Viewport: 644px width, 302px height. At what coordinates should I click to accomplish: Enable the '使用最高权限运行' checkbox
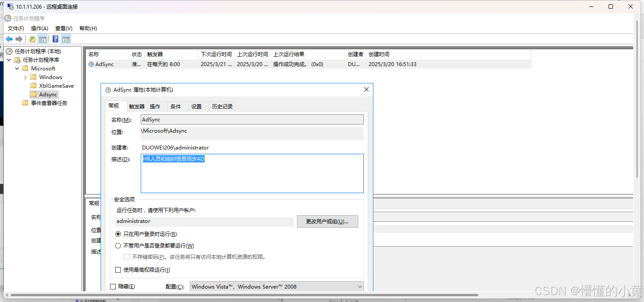tap(118, 270)
